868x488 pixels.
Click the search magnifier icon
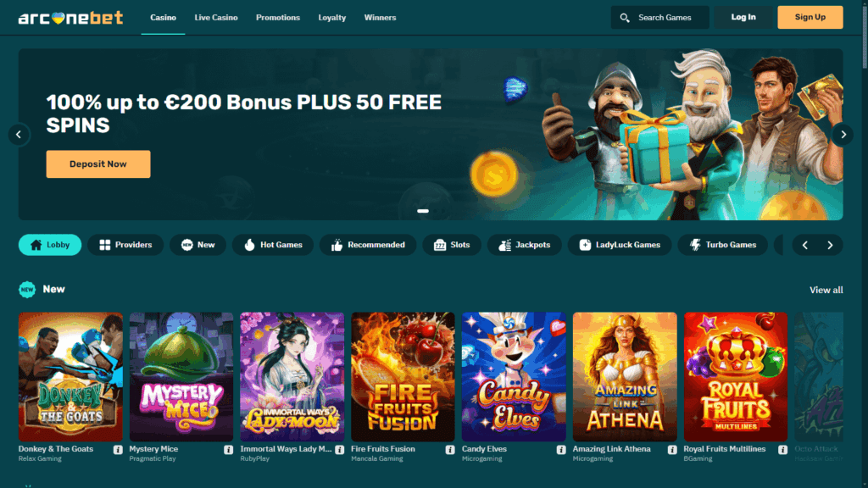[625, 18]
